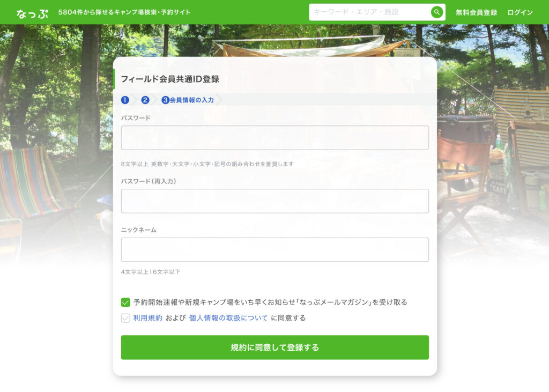Click the なっぷ site logo
Image resolution: width=549 pixels, height=392 pixels.
click(x=32, y=13)
